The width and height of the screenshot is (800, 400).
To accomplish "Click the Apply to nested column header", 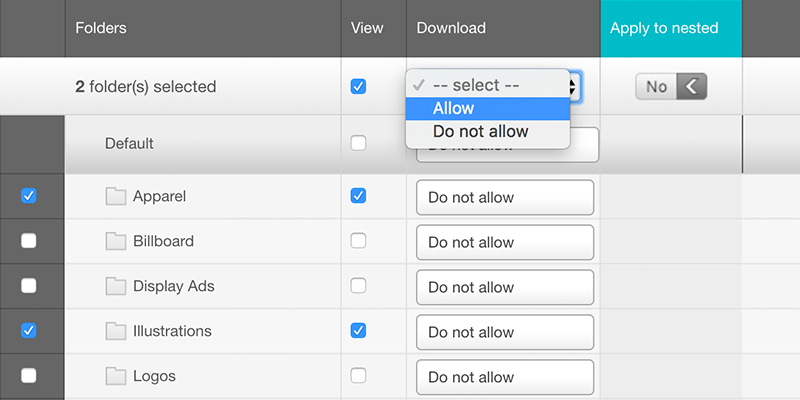I will pyautogui.click(x=671, y=28).
